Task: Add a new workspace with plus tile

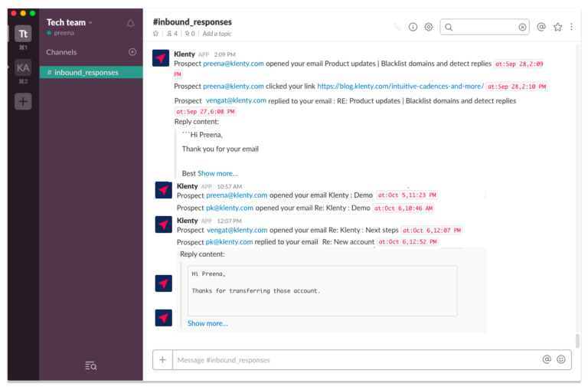Action: pos(23,101)
